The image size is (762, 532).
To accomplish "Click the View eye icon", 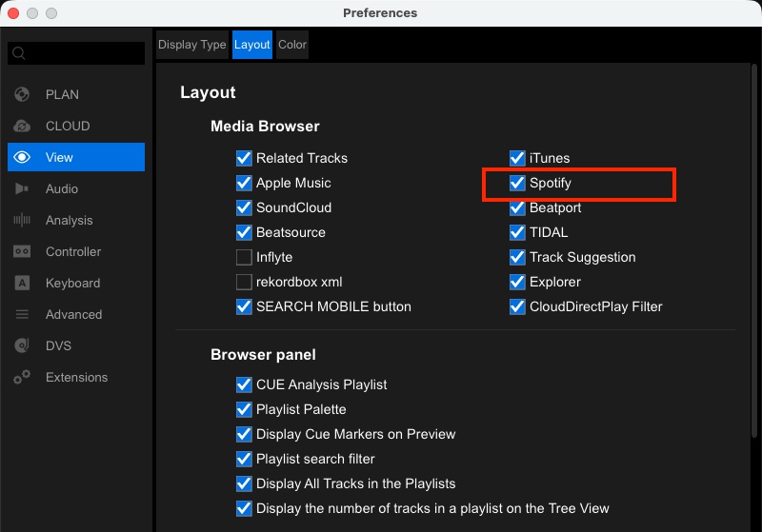I will click(22, 157).
